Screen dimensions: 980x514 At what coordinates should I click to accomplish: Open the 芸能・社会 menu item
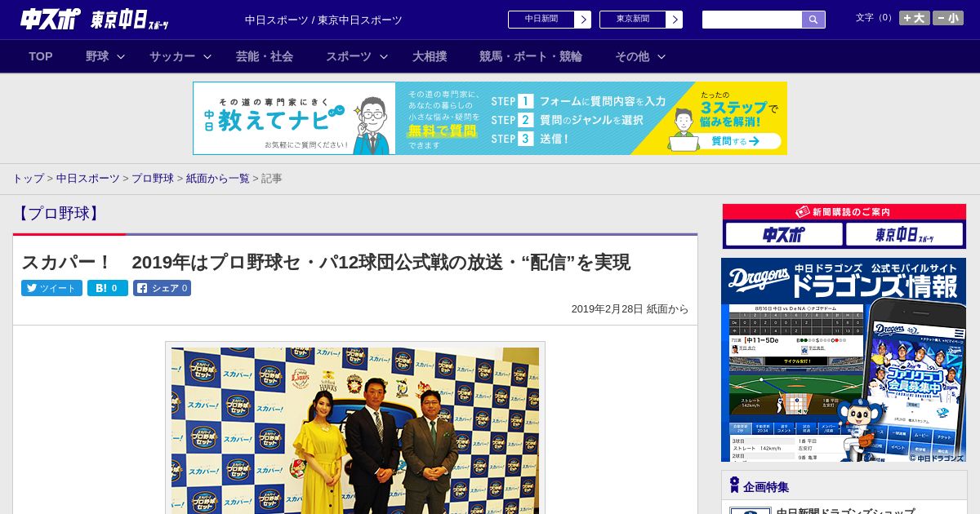265,56
